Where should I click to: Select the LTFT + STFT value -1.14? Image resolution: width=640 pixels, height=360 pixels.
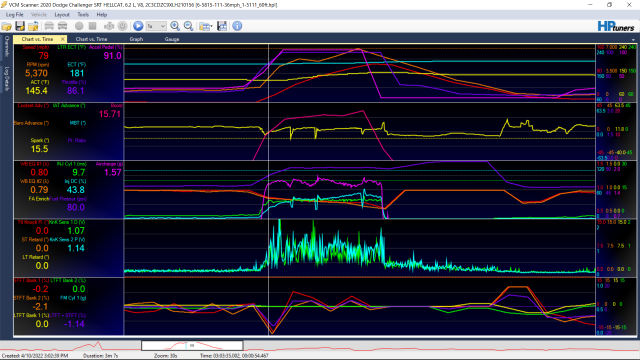(74, 324)
